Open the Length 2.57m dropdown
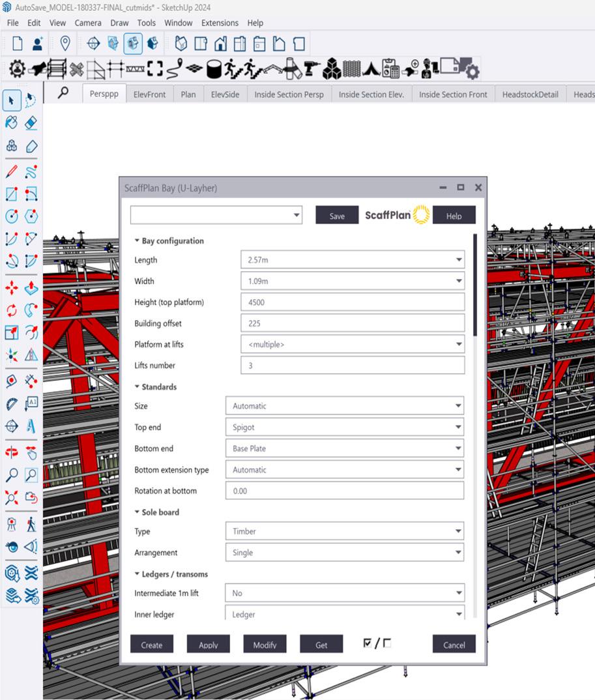Viewport: 595px width, 700px height. pos(353,259)
